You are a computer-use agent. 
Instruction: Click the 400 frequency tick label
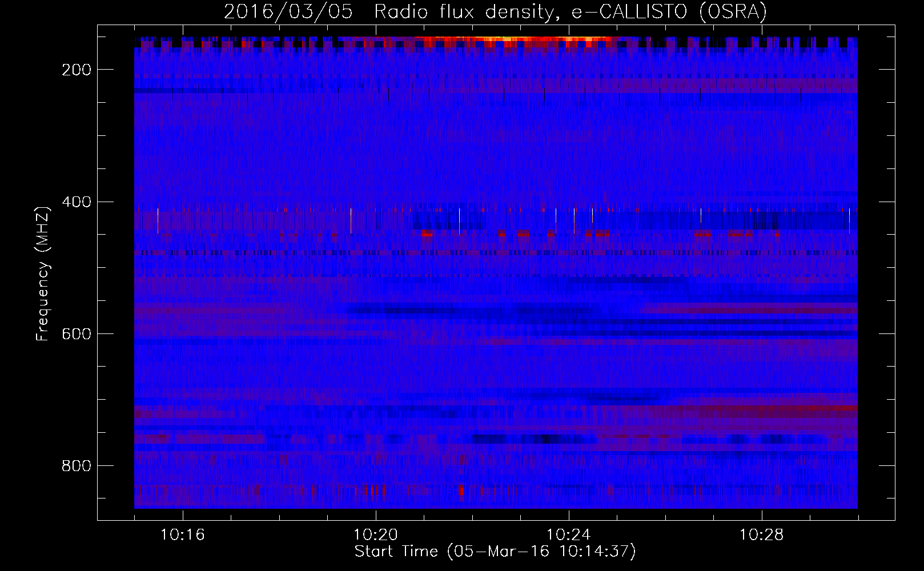pyautogui.click(x=77, y=202)
